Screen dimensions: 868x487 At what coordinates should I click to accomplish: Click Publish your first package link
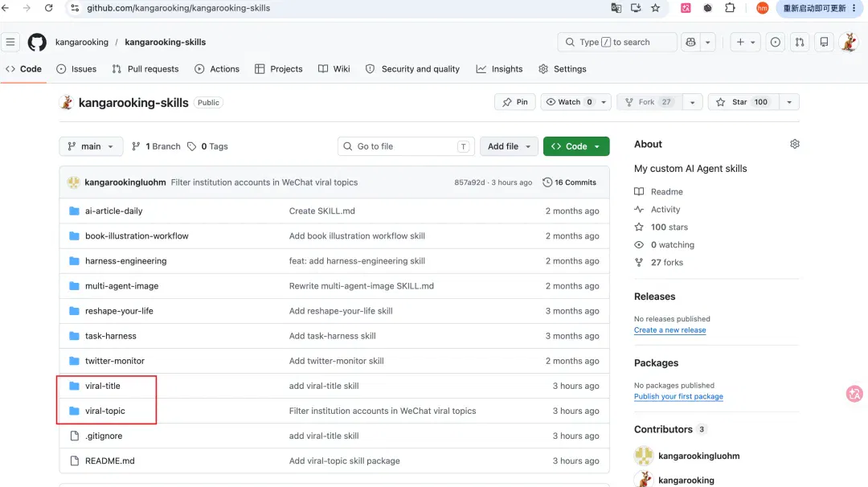[678, 396]
